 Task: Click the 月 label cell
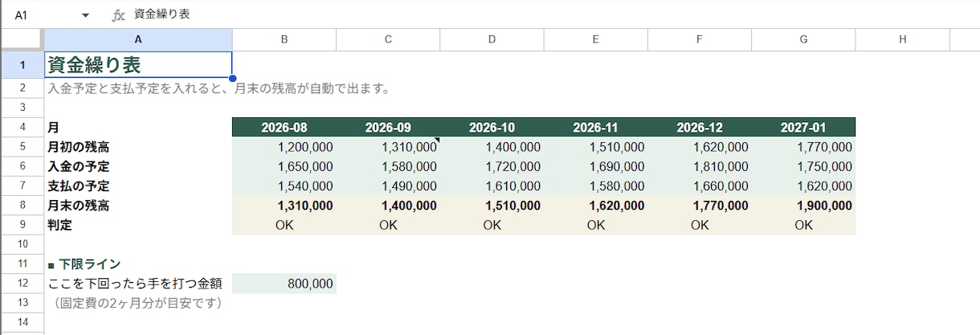(x=138, y=127)
